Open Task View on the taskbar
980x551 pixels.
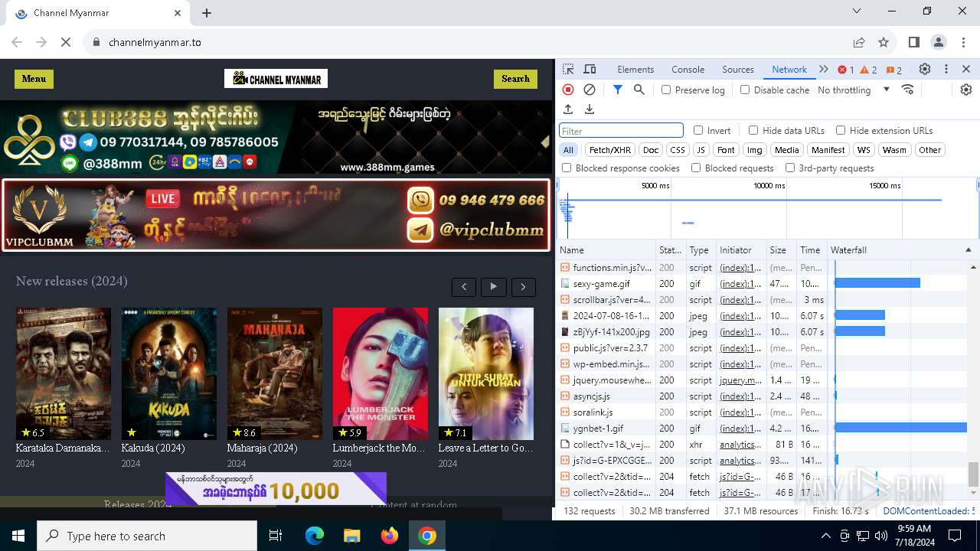276,536
